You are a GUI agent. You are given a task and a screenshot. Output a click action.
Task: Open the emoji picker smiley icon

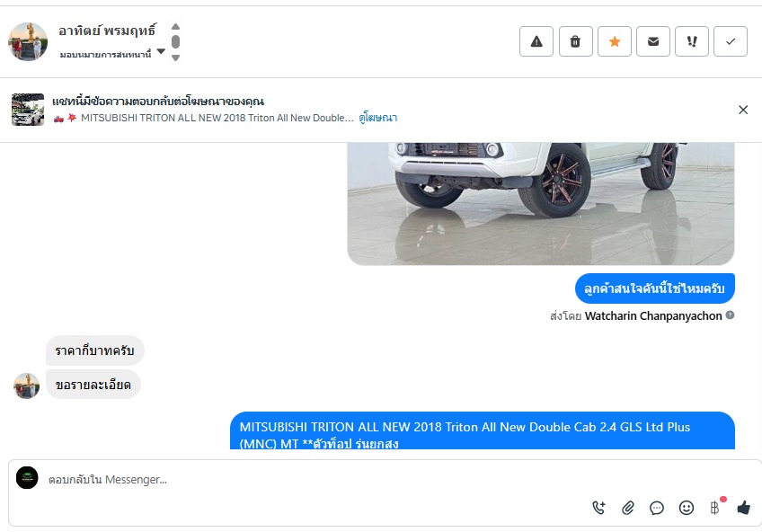coord(687,509)
